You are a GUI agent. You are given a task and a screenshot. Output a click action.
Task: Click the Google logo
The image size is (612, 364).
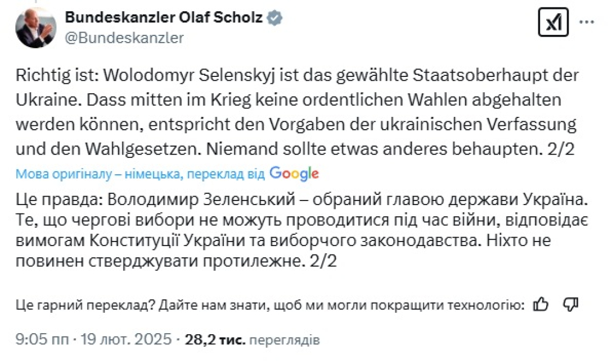pyautogui.click(x=294, y=174)
